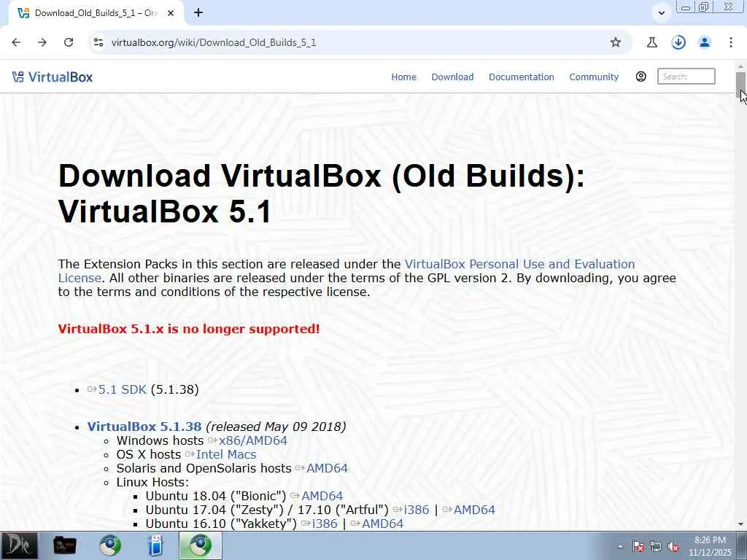Image resolution: width=747 pixels, height=560 pixels.
Task: Open the Chrome profile icon
Action: 705,42
